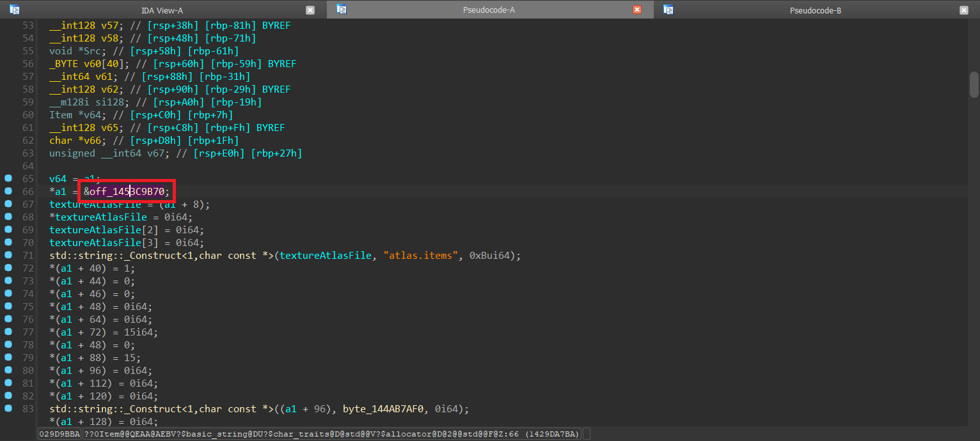Toggle breakpoint dot on line 83

point(8,408)
